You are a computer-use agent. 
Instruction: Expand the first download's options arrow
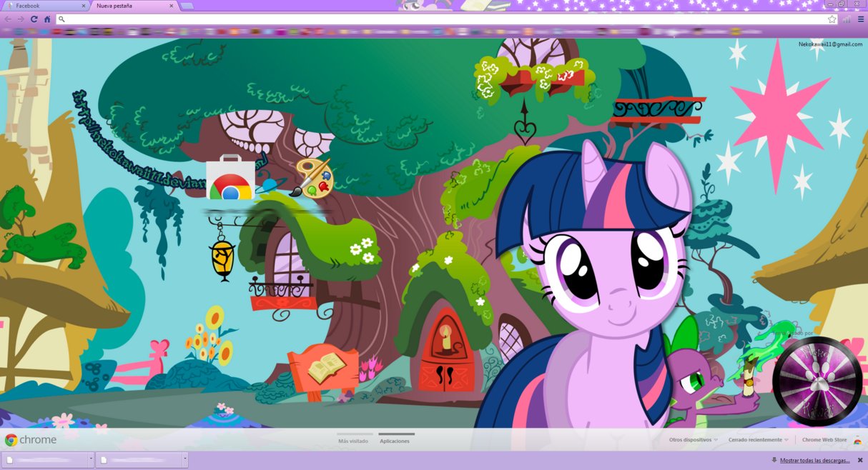91,460
